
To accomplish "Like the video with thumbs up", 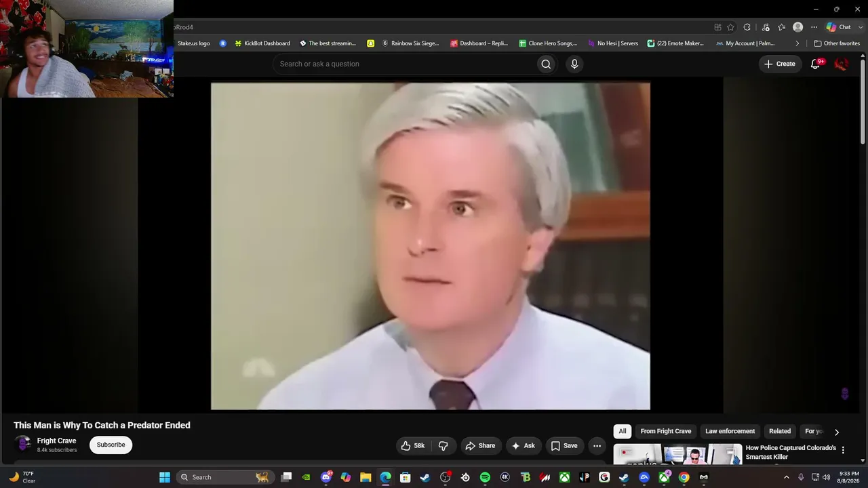I will 413,445.
